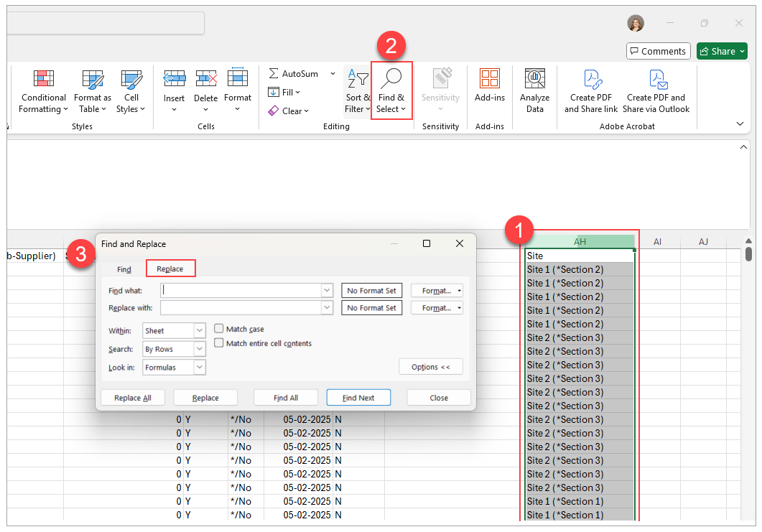The image size is (762, 532).
Task: Click the Find All button
Action: [286, 398]
